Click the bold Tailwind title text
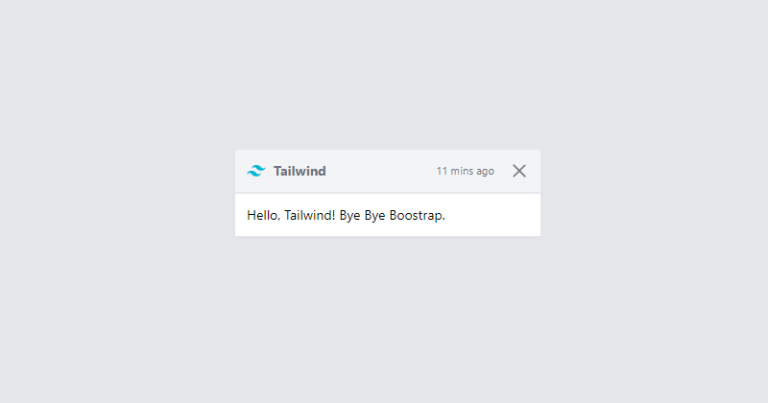Viewport: 768px width, 403px height. tap(299, 171)
